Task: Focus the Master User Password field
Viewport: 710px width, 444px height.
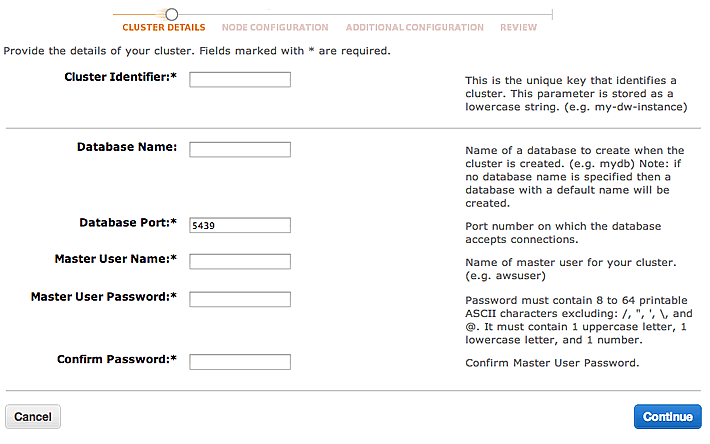Action: pos(240,299)
